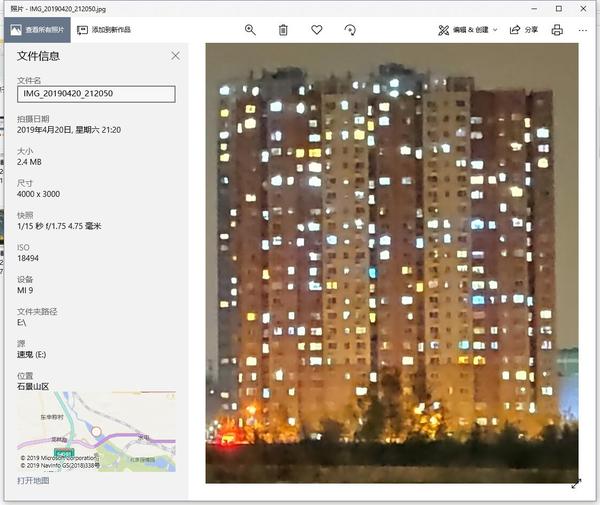Select the folder path E:\ text
This screenshot has width=600, height=505.
[x=21, y=323]
